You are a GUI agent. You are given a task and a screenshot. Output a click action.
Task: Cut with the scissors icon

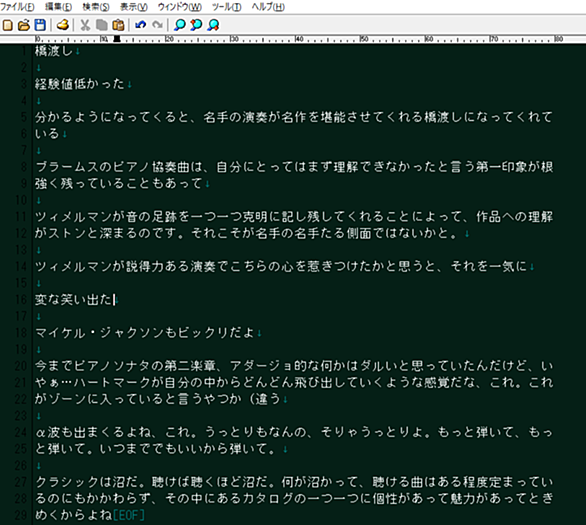(x=85, y=25)
